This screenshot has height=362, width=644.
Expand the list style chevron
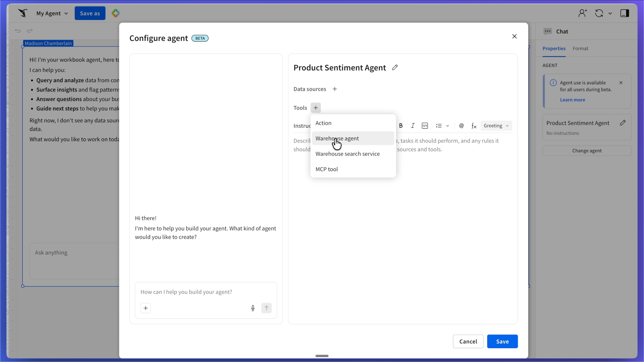point(447,126)
